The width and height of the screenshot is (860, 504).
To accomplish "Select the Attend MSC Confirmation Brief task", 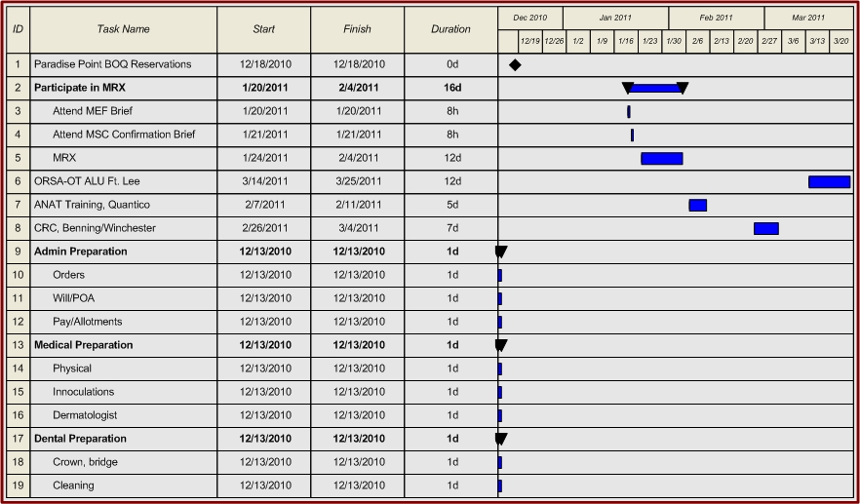I will click(124, 135).
